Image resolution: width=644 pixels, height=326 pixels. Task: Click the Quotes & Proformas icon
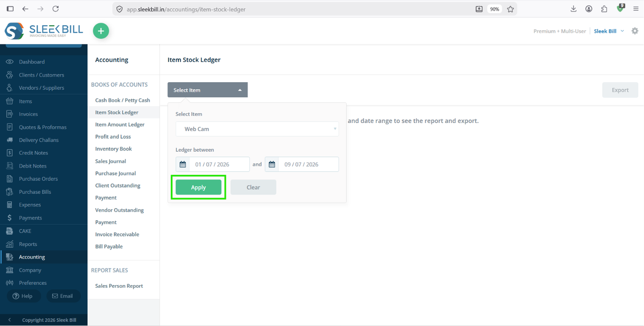(10, 127)
